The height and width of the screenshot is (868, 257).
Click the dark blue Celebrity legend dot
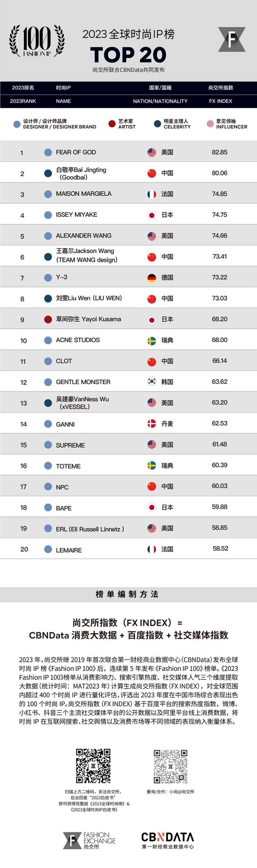click(x=158, y=124)
